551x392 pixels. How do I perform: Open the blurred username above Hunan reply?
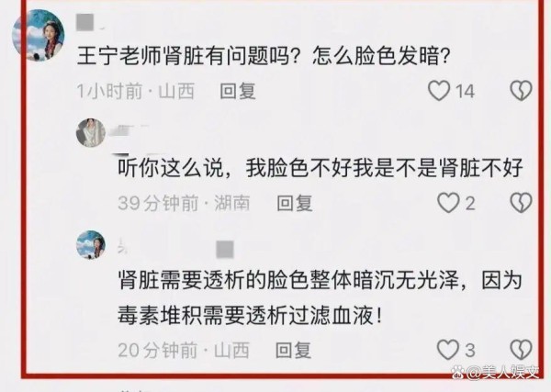point(129,130)
